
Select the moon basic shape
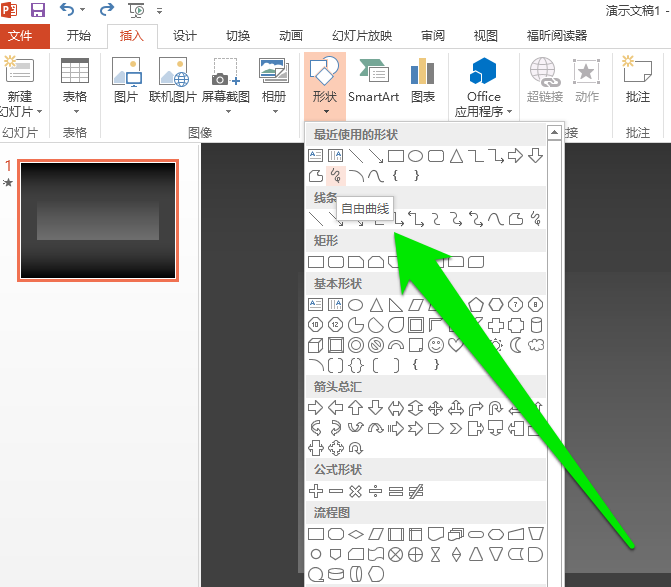pyautogui.click(x=516, y=345)
